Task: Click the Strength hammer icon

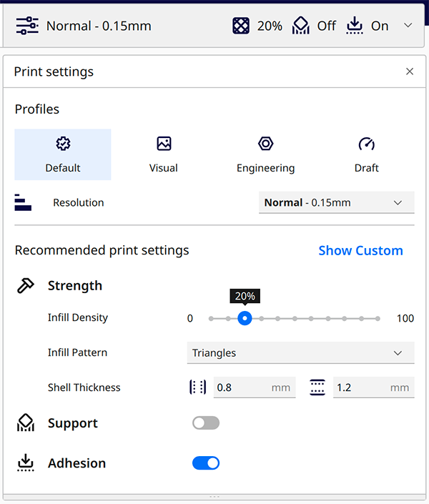Action: pyautogui.click(x=25, y=286)
